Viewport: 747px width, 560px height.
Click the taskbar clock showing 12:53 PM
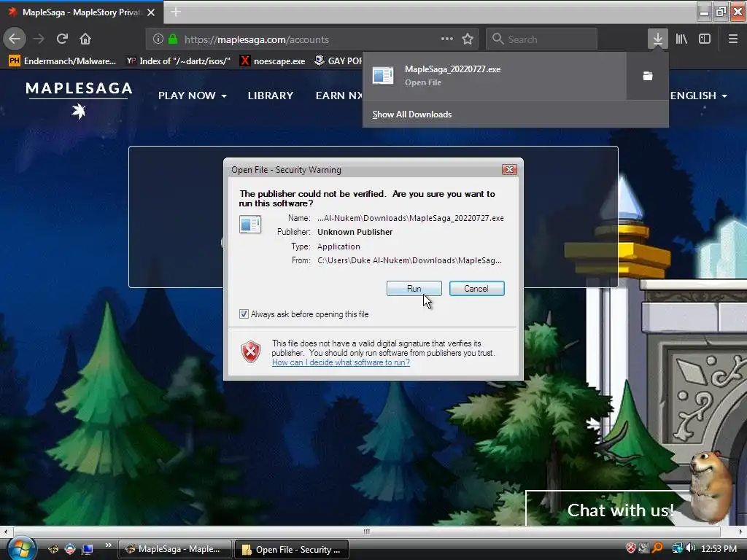[719, 548]
